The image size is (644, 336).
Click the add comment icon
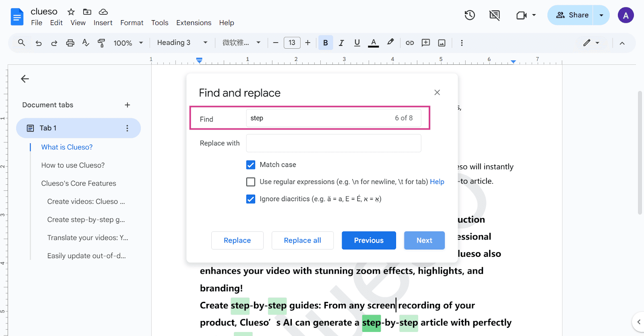coord(426,43)
